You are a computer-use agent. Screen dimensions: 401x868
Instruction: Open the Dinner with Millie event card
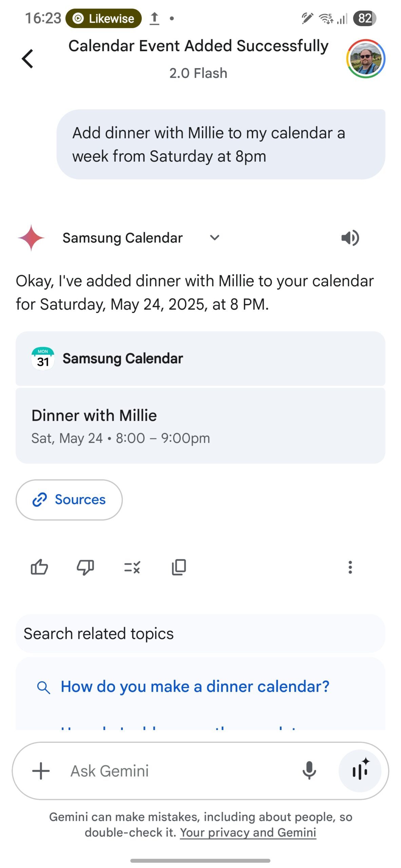(200, 426)
